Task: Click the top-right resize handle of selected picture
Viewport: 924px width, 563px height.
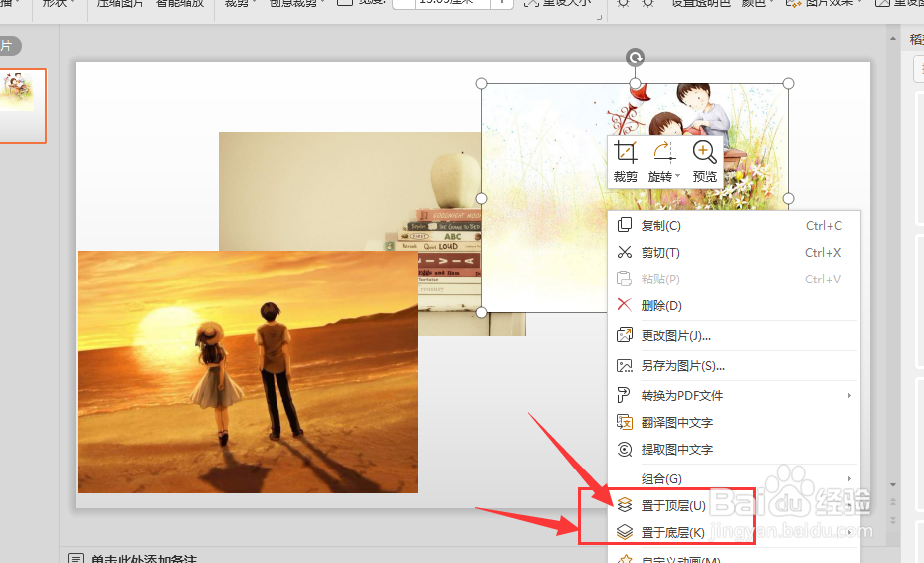Action: [788, 84]
